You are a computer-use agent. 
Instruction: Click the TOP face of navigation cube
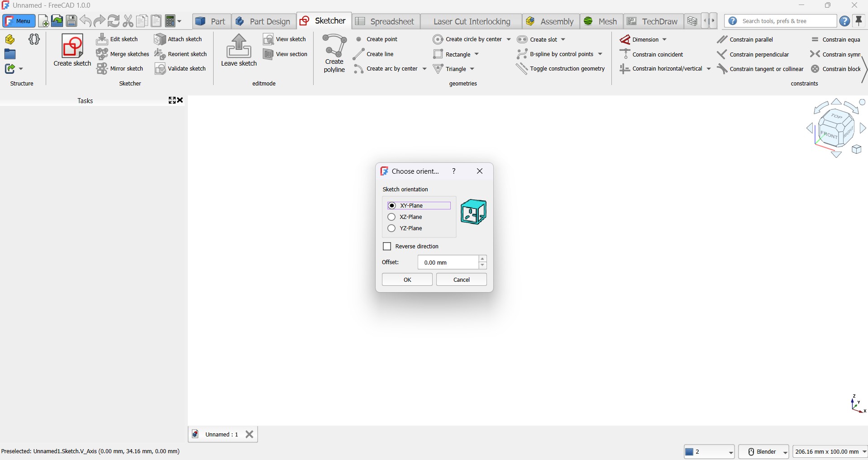836,117
